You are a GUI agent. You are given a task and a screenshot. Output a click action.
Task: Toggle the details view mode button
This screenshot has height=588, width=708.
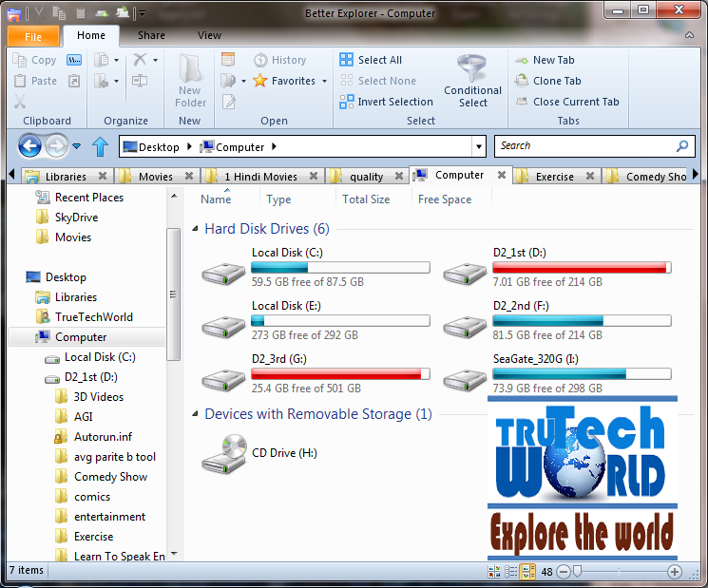click(510, 572)
